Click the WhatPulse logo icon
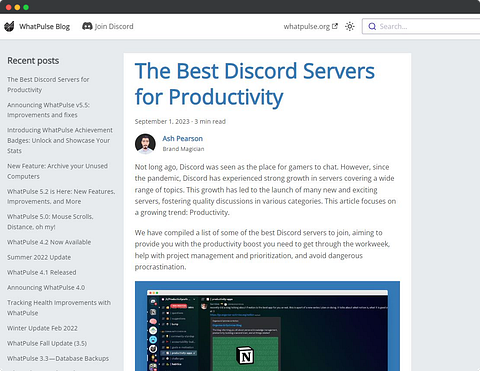Screen dimensions: 480x371 [x=9, y=26]
